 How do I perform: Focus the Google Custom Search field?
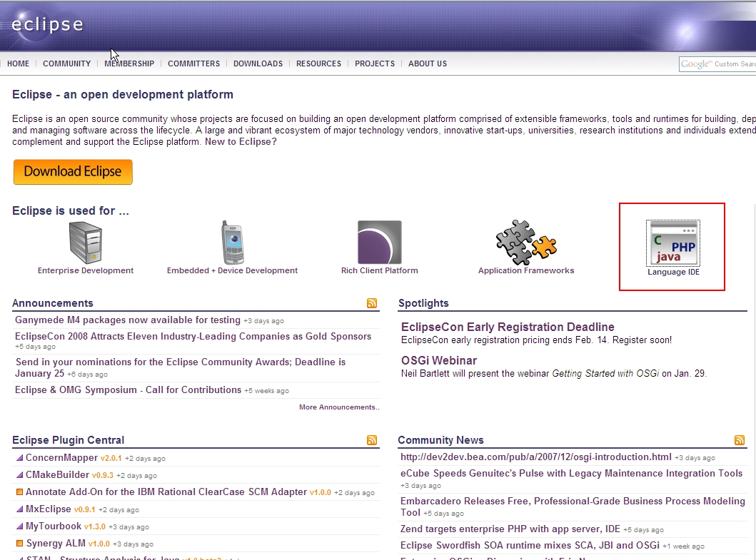pos(717,64)
